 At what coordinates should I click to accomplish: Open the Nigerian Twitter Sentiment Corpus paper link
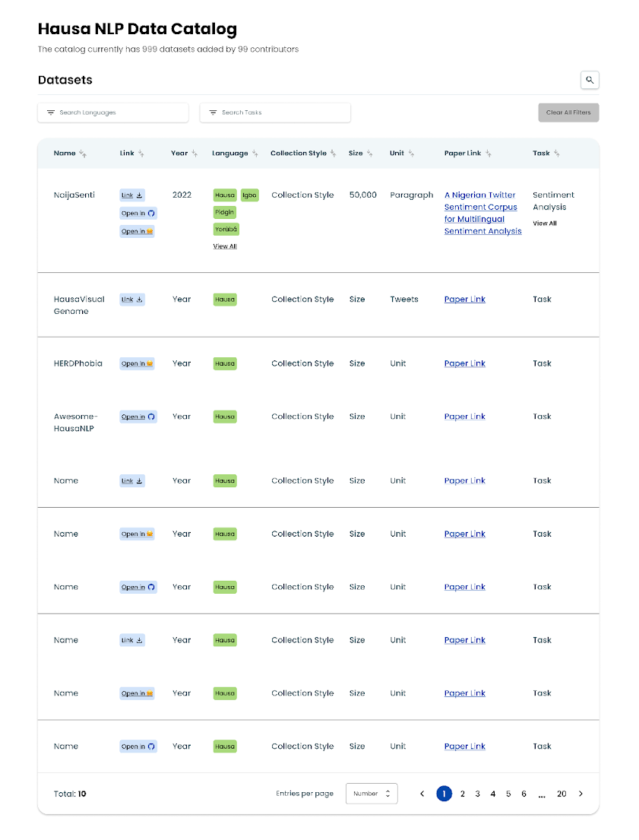481,206
